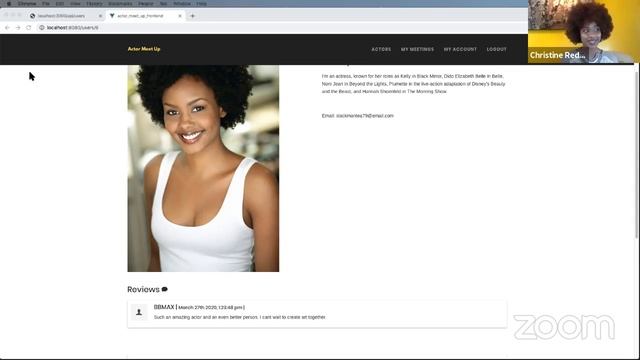Log out via Logout link
Image resolution: width=640 pixels, height=360 pixels.
[496, 49]
